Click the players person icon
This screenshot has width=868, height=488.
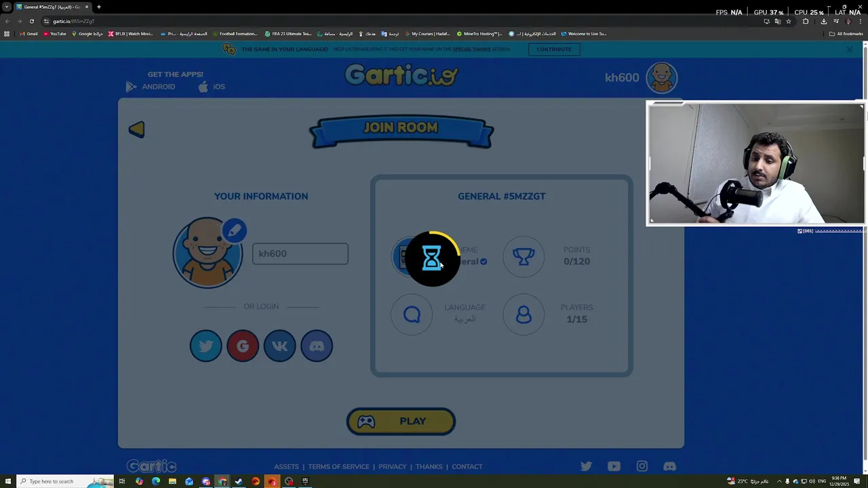pos(524,314)
